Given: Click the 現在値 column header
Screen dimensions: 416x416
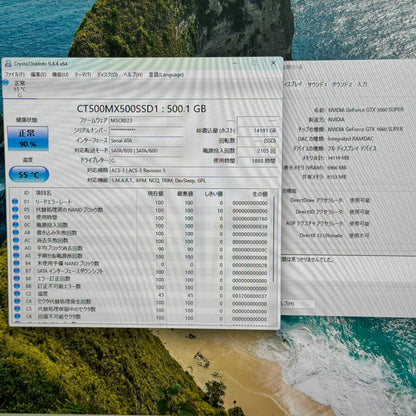Looking at the screenshot, I should [156, 194].
